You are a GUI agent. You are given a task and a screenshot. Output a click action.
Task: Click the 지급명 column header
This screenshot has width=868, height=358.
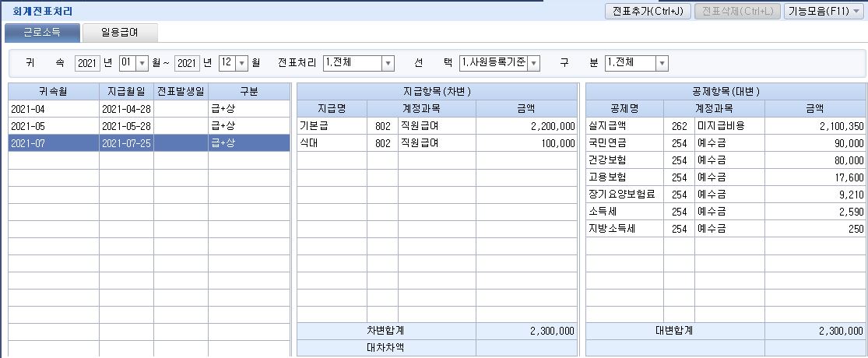pyautogui.click(x=332, y=109)
